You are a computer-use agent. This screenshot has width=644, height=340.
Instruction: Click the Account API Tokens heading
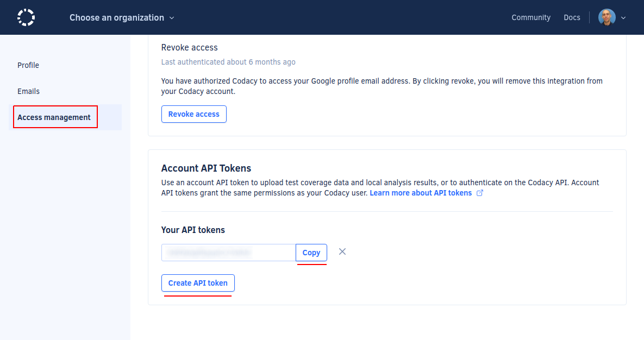pyautogui.click(x=206, y=168)
